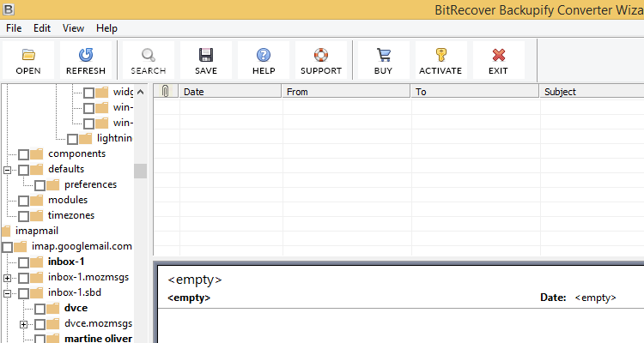Check the dvce folder checkbox
644x343 pixels.
click(39, 309)
